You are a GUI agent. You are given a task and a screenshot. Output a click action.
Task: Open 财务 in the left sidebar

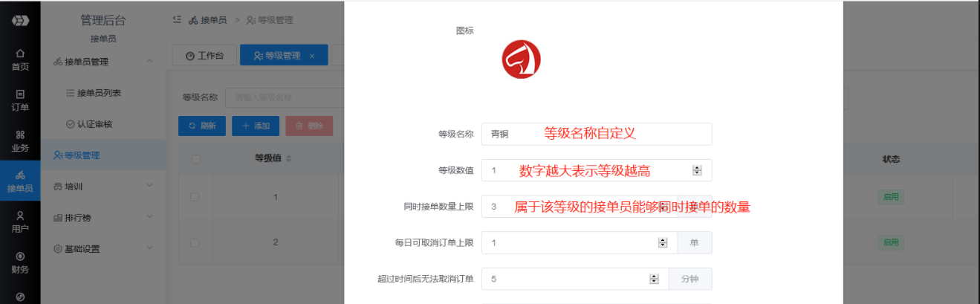(x=20, y=262)
